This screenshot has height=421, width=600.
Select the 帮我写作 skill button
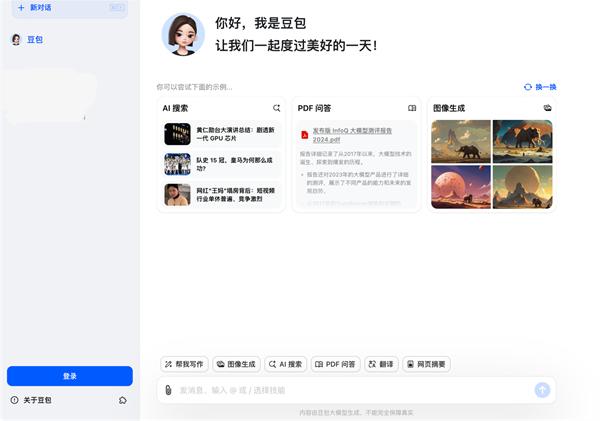point(184,364)
